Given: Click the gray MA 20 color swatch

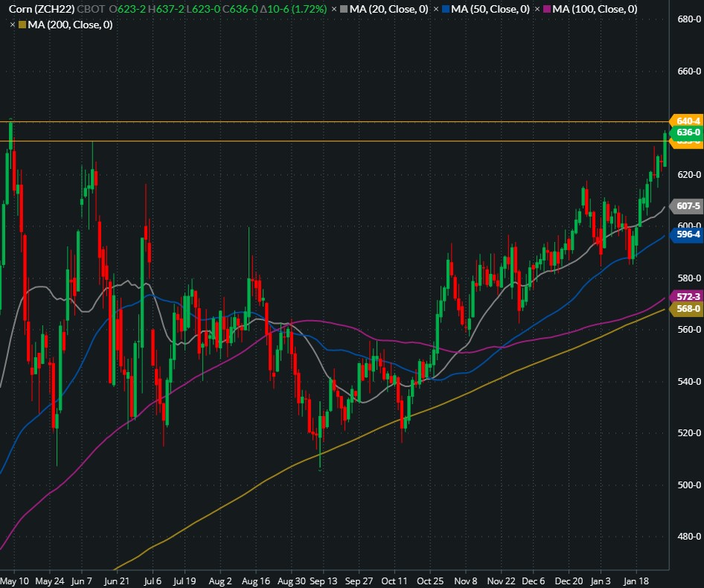Looking at the screenshot, I should click(345, 10).
